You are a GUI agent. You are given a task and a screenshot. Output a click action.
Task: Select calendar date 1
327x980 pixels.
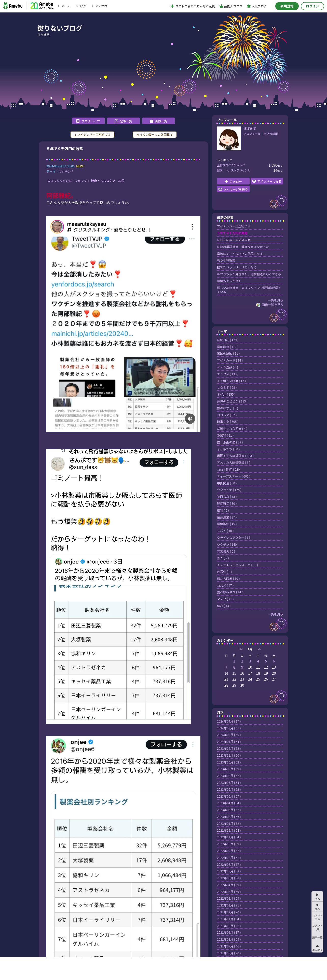pos(234,661)
